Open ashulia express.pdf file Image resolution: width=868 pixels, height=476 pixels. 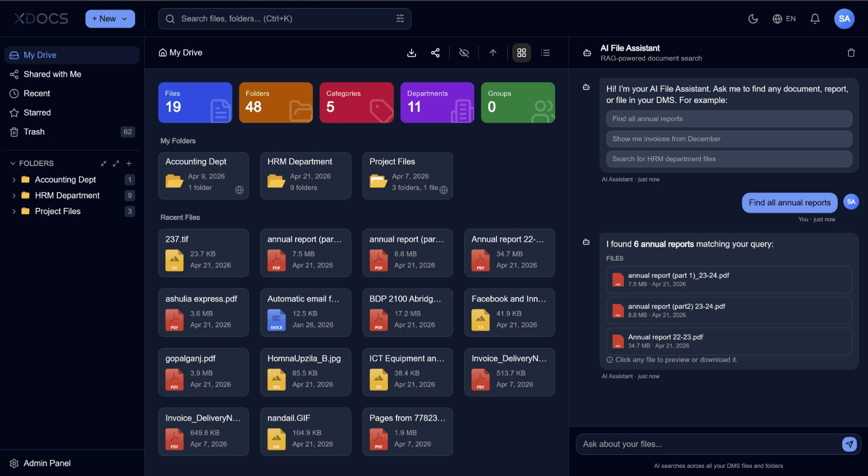(x=203, y=312)
